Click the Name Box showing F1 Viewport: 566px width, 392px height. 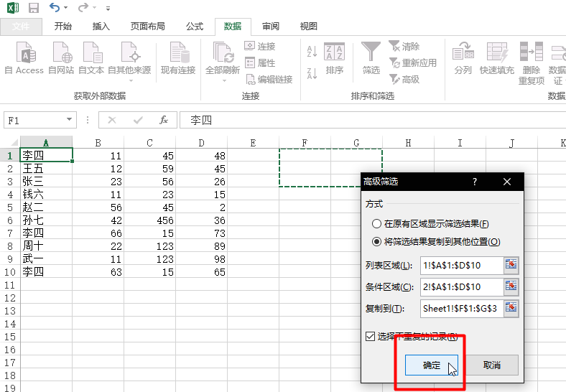click(x=34, y=120)
